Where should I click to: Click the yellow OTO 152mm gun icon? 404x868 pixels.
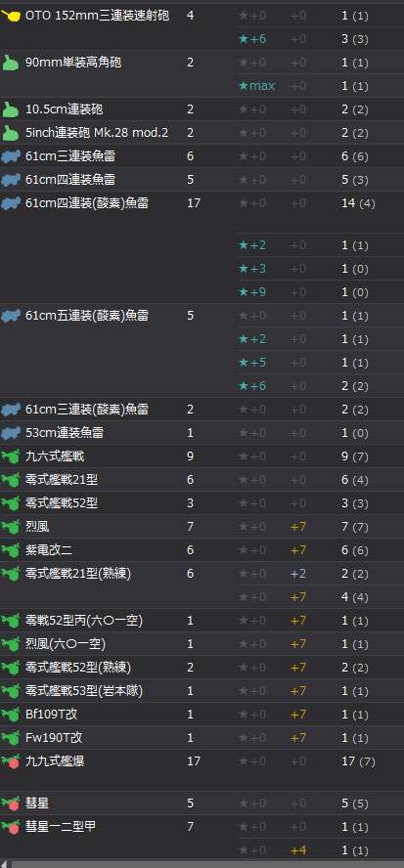point(11,16)
